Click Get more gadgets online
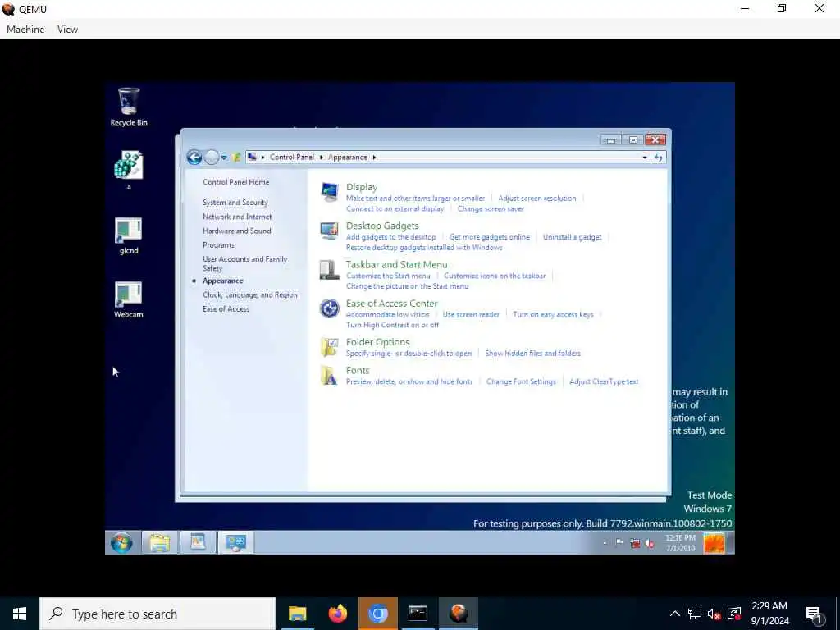840x630 pixels. [x=489, y=237]
